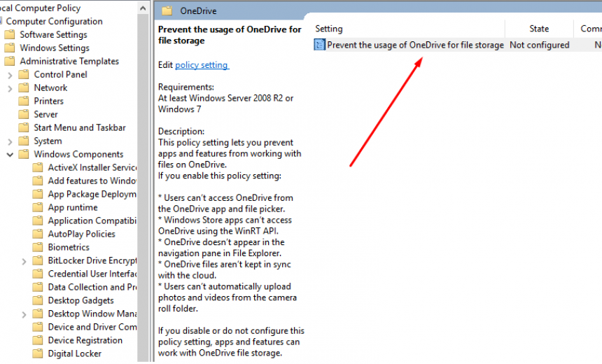Select the Printers tree item
Screen dimensions: 602x364
click(49, 101)
